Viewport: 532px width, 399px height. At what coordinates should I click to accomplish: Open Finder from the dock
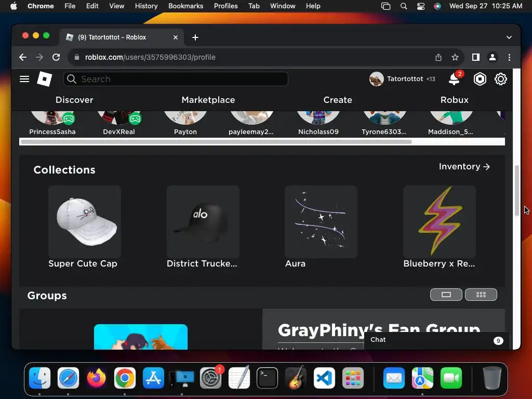coord(39,378)
